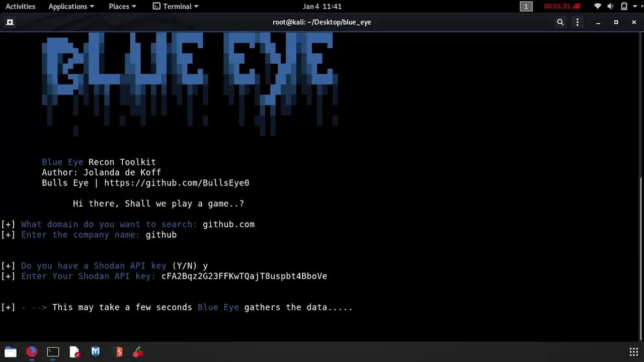
Task: Open the Firefox browser dock icon
Action: 31,352
